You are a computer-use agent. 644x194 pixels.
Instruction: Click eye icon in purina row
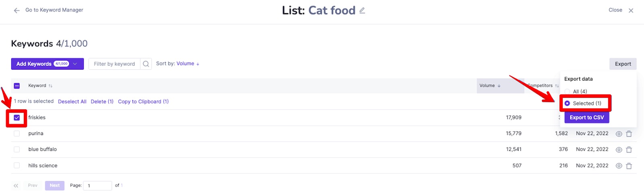click(619, 134)
